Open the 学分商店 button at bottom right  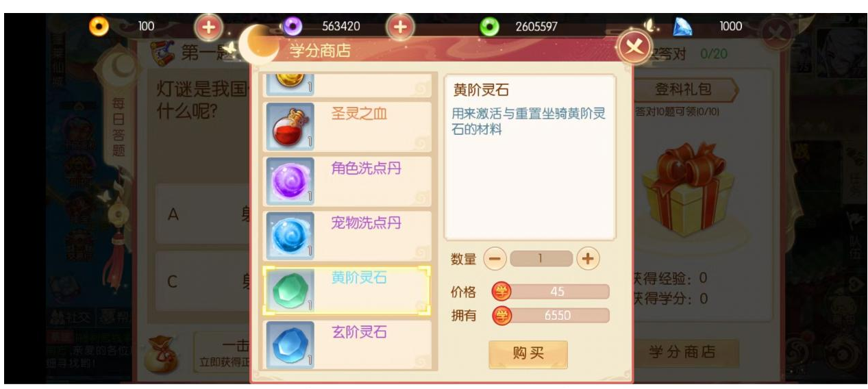(682, 352)
